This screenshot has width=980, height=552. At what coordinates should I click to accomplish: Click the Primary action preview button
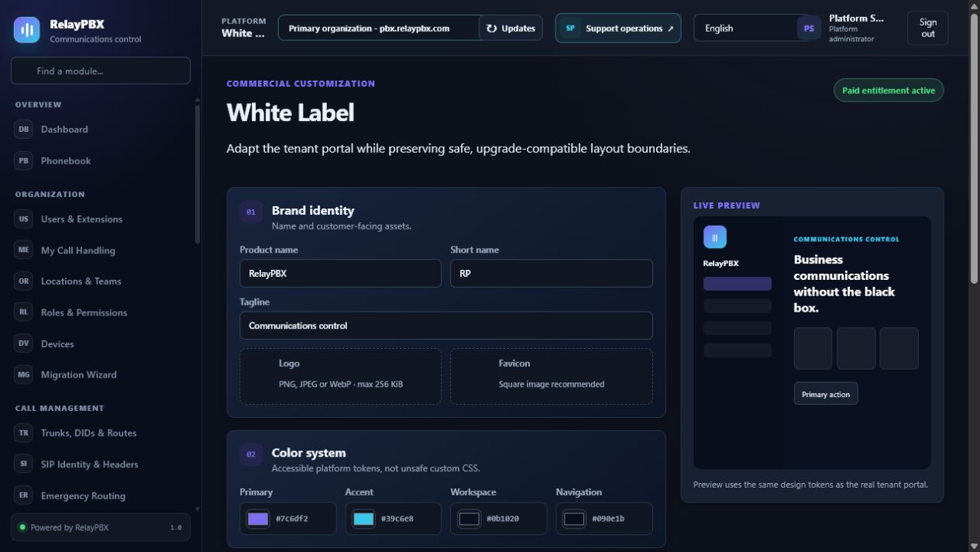click(x=826, y=394)
